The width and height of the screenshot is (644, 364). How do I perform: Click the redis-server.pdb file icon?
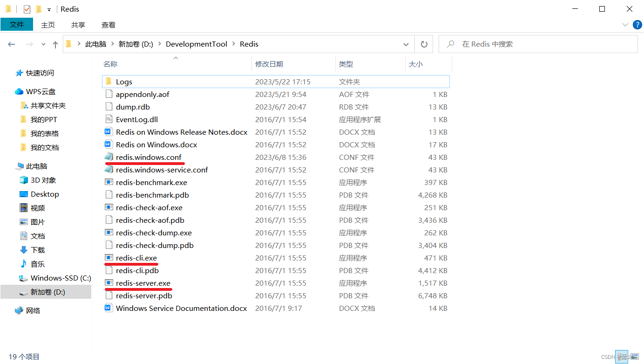(108, 295)
